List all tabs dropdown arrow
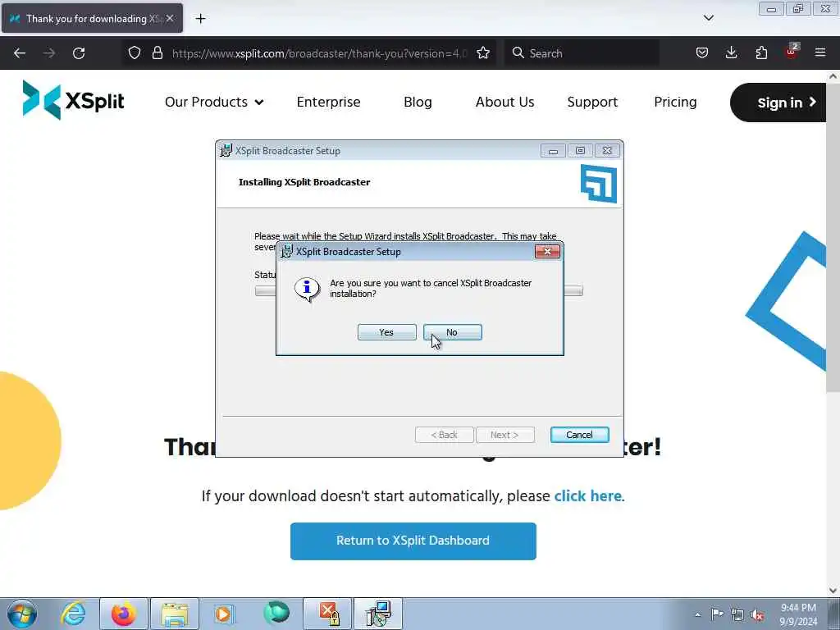840x630 pixels. (x=708, y=18)
